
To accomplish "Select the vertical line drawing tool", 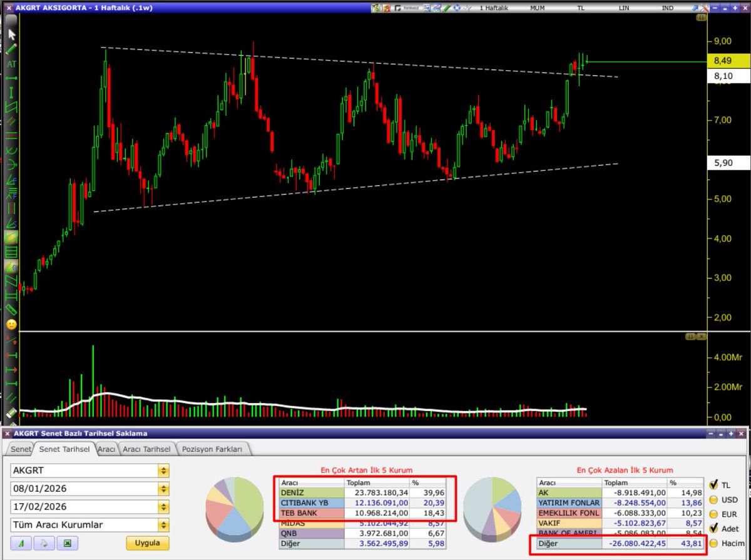I will [12, 92].
